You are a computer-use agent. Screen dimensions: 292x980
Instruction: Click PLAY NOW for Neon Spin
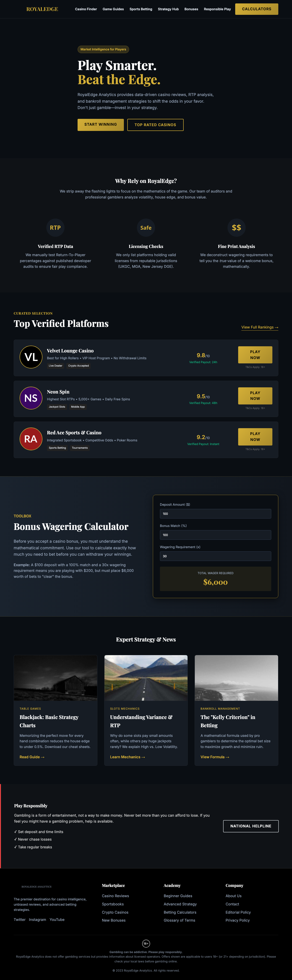(x=255, y=396)
